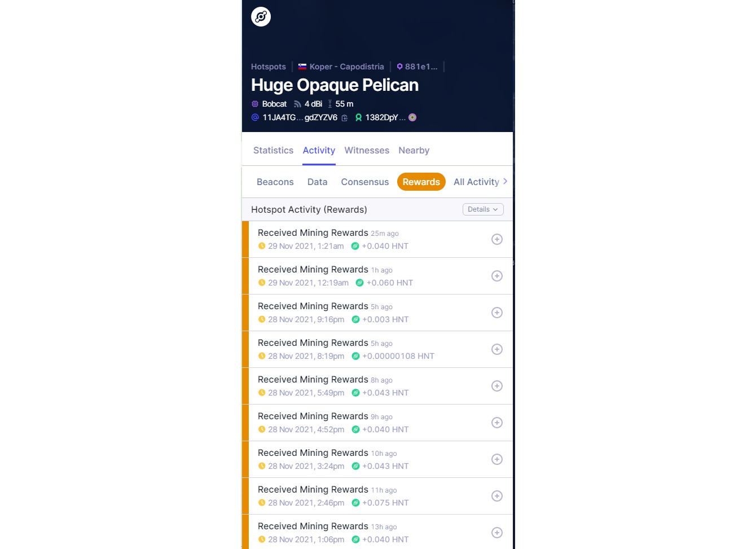Open the Koper - Capodistria location link
Viewport: 756px width, 549px height.
pyautogui.click(x=341, y=67)
